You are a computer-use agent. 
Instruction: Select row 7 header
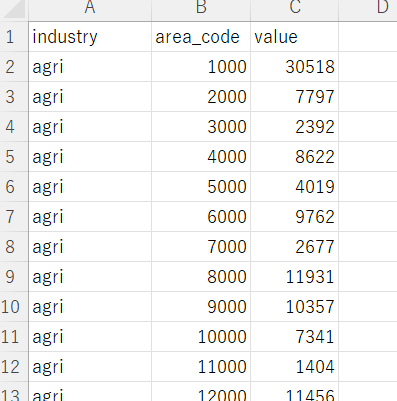[14, 217]
